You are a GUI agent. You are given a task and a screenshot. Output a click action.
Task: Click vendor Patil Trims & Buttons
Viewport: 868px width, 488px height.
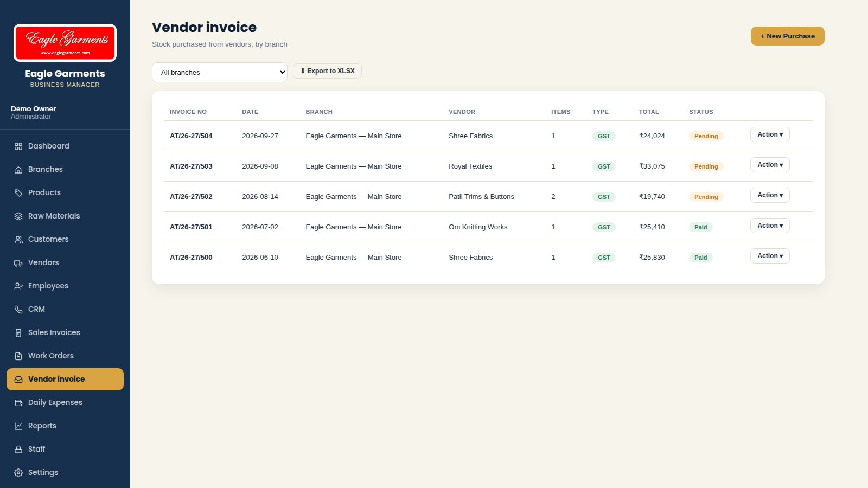tap(481, 197)
